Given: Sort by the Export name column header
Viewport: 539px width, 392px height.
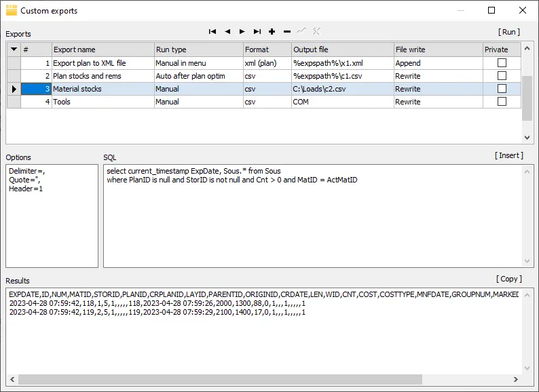Looking at the screenshot, I should (x=103, y=50).
